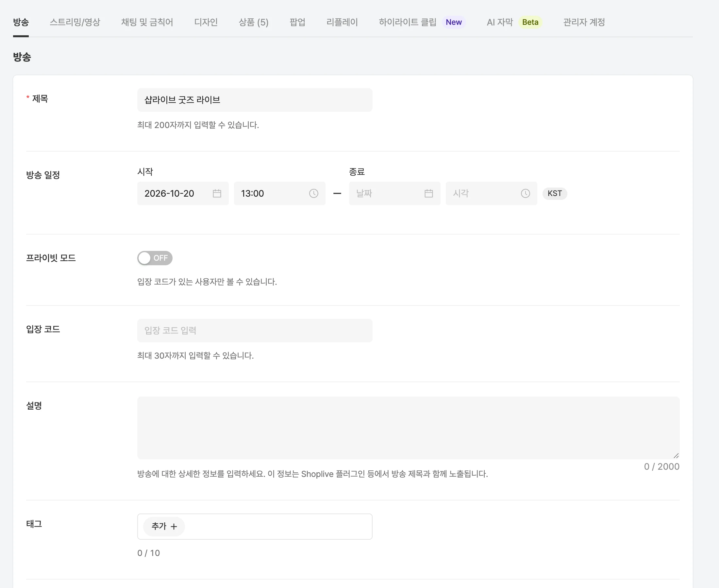Click the 태그 field label
This screenshot has height=588, width=719.
pos(34,524)
